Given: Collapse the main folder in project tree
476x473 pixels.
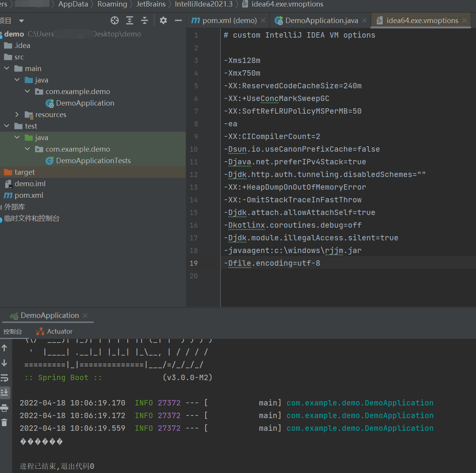Looking at the screenshot, I should point(7,68).
